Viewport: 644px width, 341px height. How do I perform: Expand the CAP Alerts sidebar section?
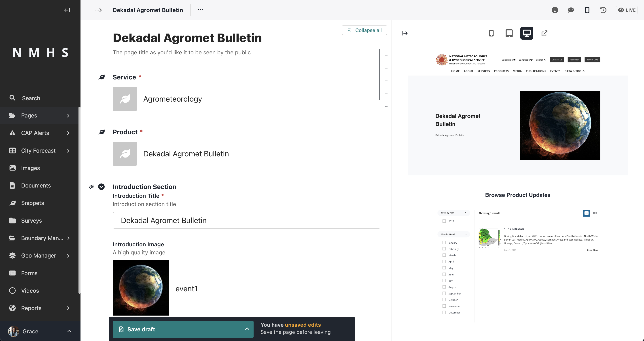68,133
